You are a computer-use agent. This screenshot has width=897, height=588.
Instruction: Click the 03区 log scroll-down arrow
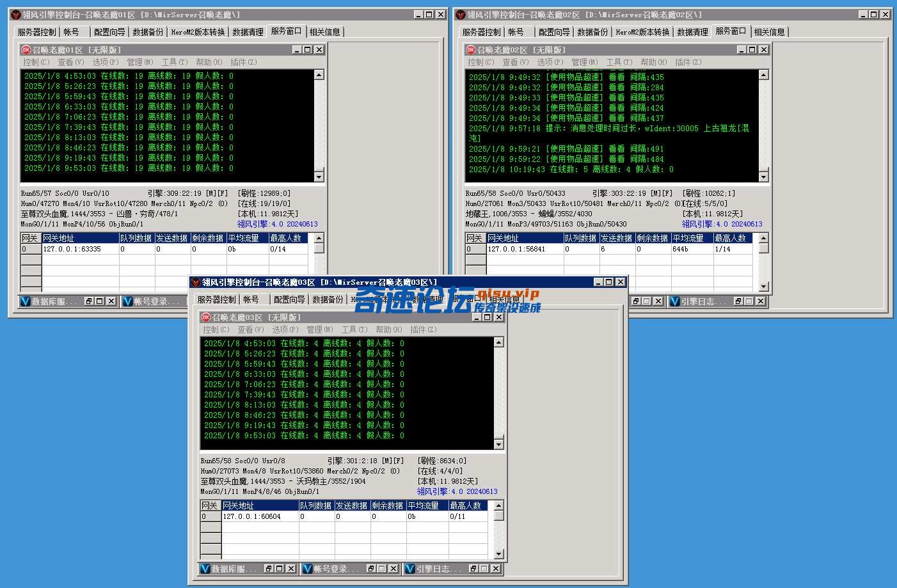coord(498,444)
